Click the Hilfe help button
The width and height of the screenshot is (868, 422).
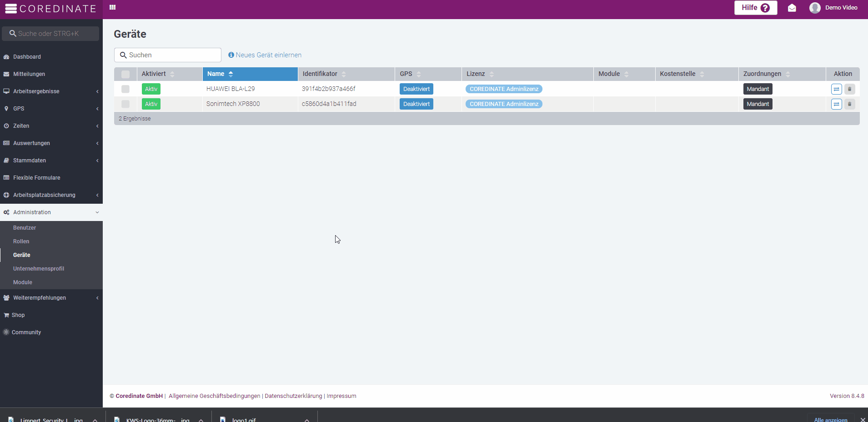click(x=755, y=8)
